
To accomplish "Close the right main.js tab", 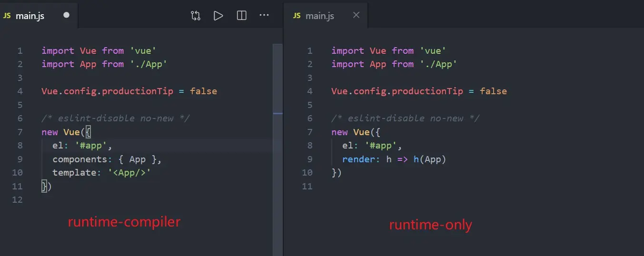I will [x=356, y=15].
